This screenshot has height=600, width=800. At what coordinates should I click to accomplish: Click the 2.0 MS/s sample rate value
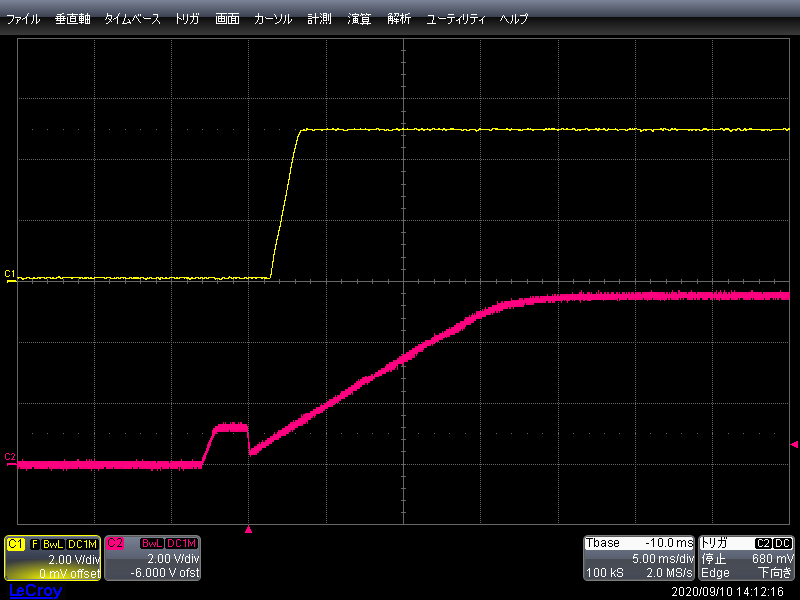point(669,572)
